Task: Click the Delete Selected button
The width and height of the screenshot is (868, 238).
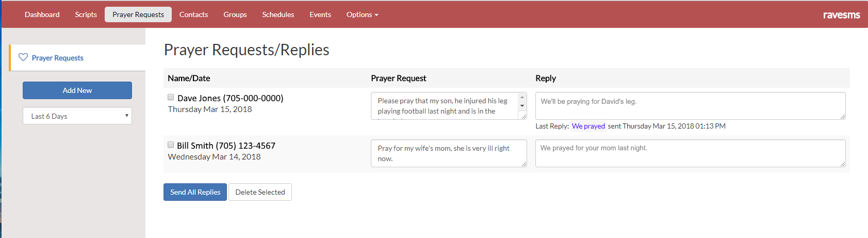Action: (x=260, y=192)
